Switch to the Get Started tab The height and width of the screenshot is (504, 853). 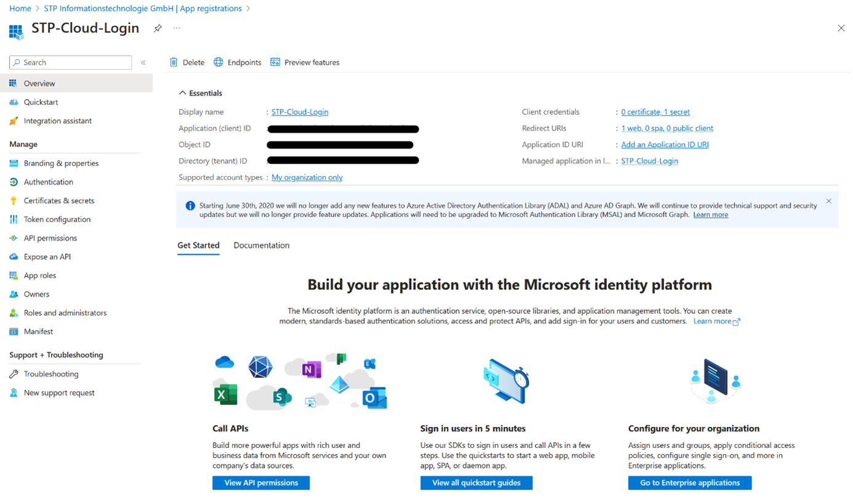(x=198, y=245)
